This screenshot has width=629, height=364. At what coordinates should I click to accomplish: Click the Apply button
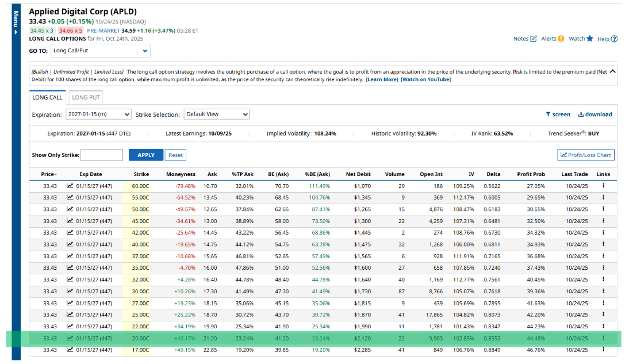146,155
